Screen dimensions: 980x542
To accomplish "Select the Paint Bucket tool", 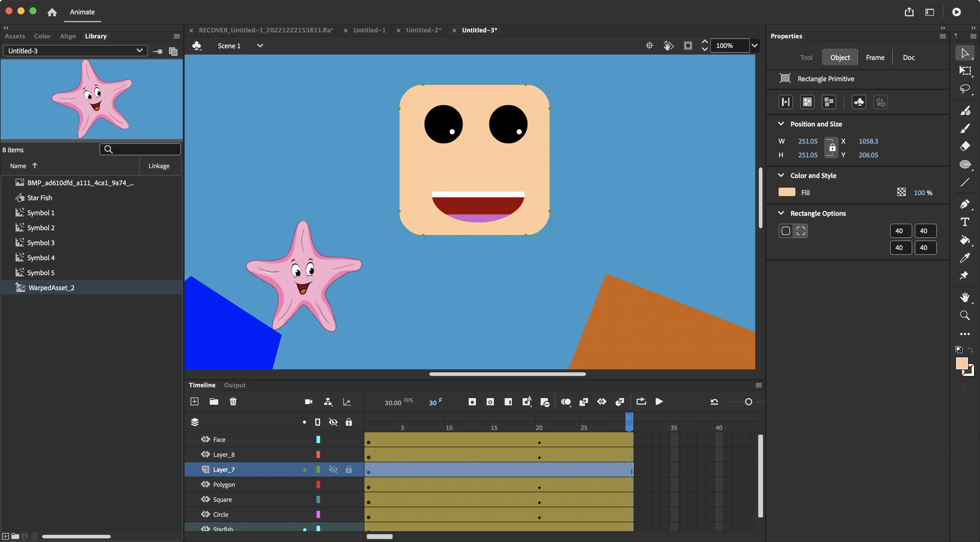I will pos(964,240).
